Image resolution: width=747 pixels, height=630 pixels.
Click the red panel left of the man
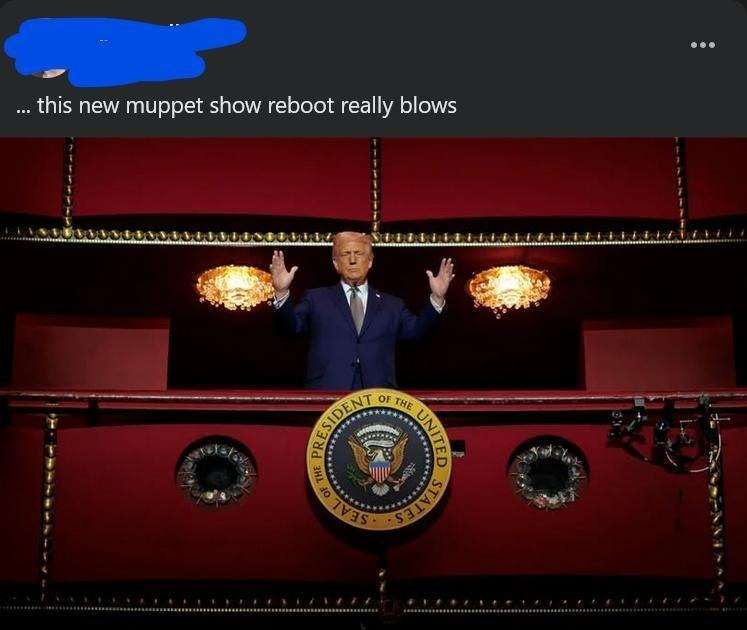pyautogui.click(x=91, y=352)
